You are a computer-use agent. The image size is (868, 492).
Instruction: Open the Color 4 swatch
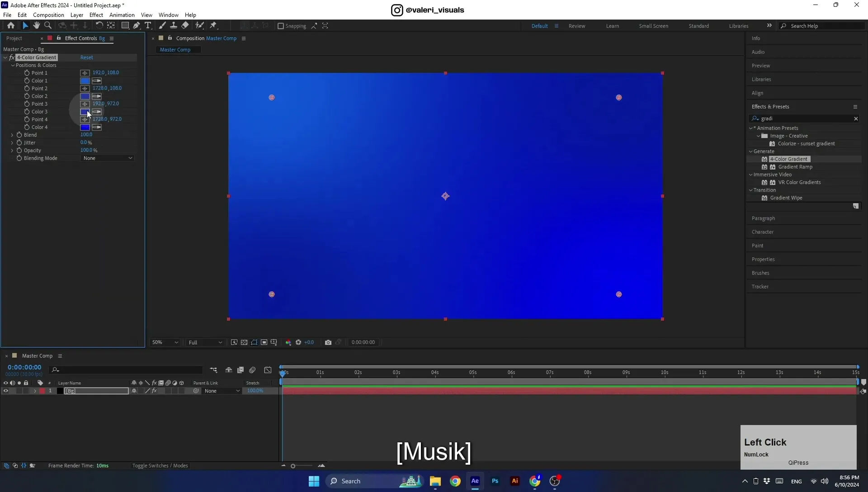point(85,127)
